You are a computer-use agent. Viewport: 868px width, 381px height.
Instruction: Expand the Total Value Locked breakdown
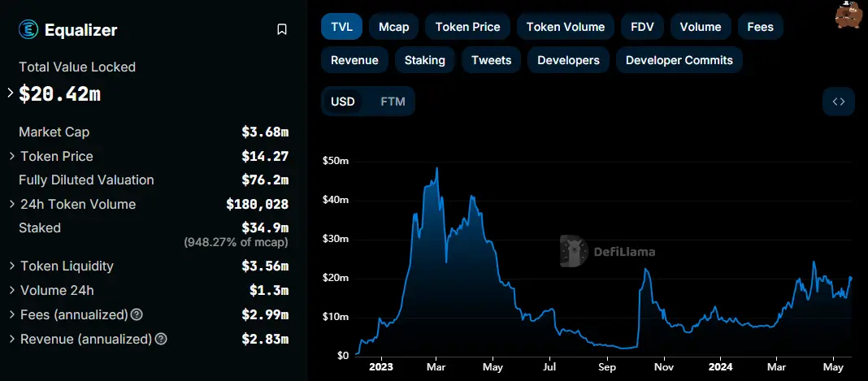click(x=10, y=93)
